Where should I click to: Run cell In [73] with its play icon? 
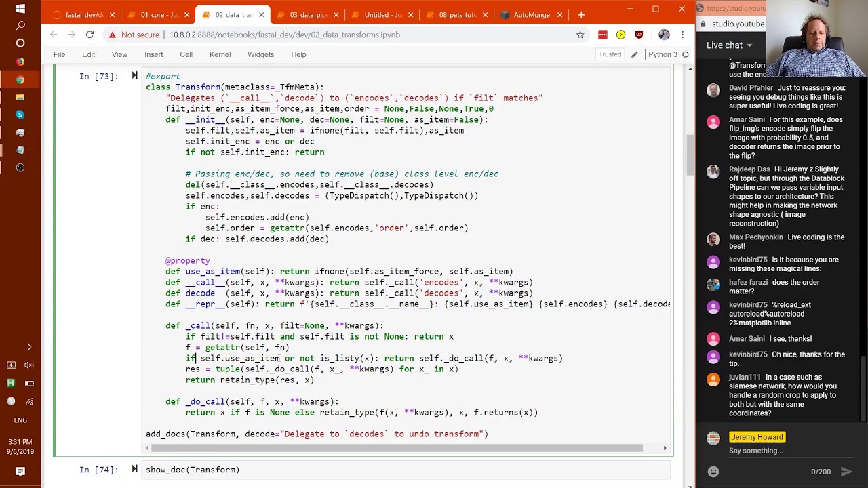[x=134, y=76]
